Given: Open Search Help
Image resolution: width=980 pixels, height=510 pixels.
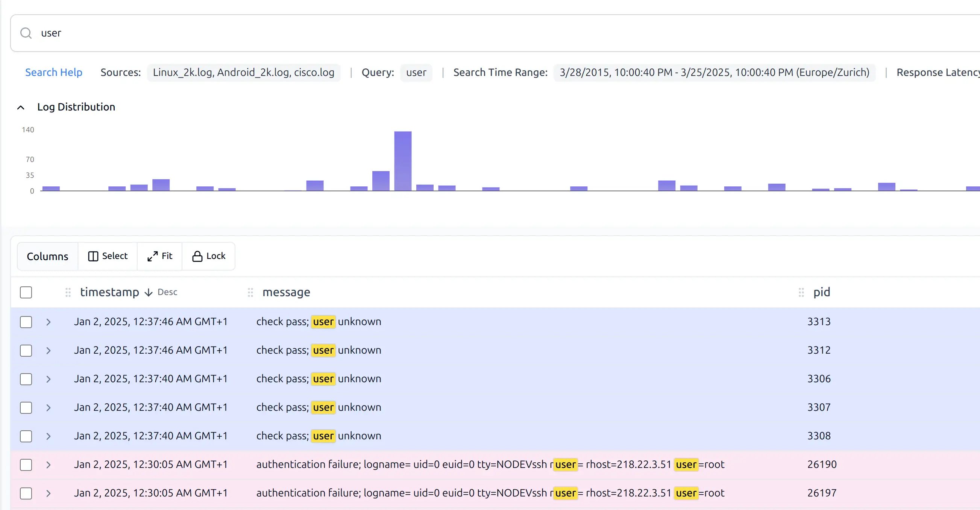Looking at the screenshot, I should [54, 72].
